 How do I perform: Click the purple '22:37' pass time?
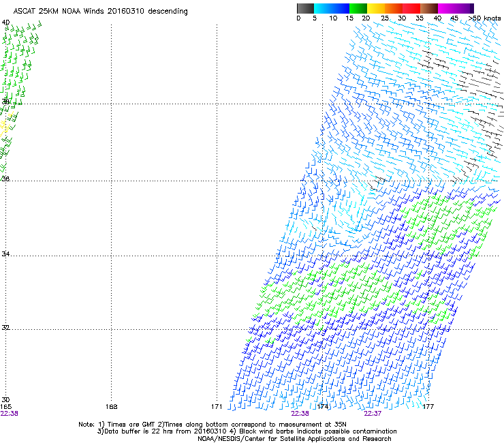point(373,414)
